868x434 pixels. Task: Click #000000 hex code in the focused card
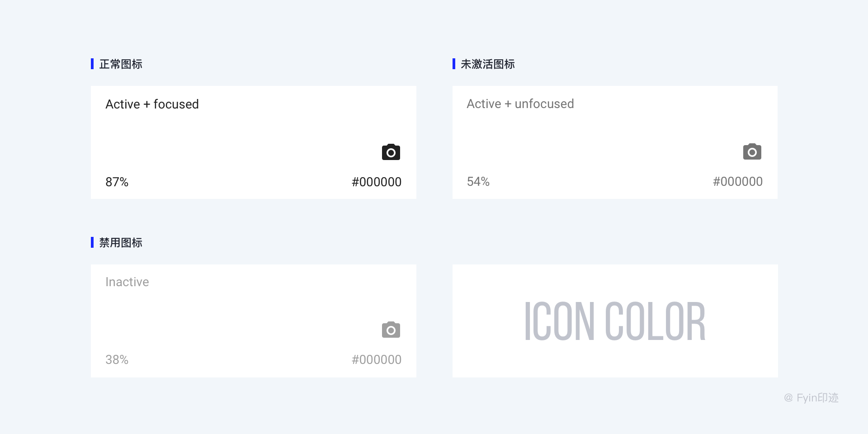377,182
